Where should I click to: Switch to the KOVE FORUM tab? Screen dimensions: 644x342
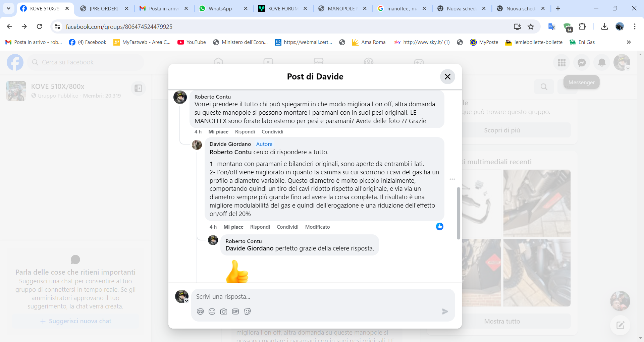282,9
